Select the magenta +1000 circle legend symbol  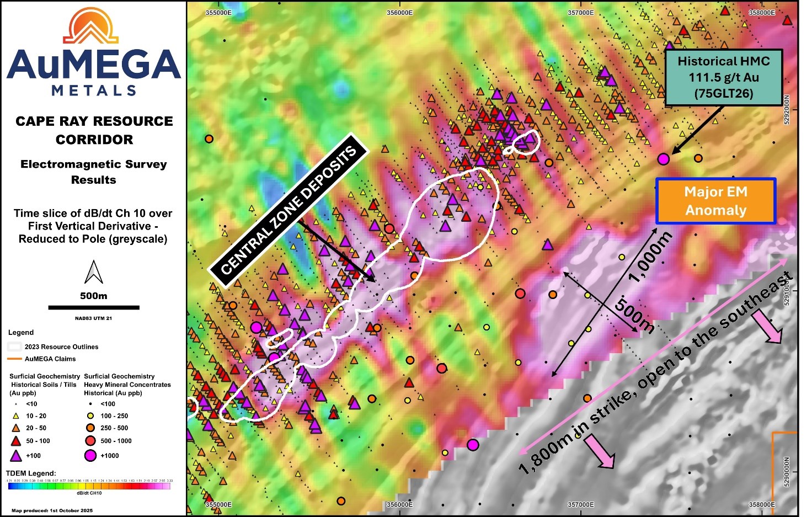tap(90, 456)
